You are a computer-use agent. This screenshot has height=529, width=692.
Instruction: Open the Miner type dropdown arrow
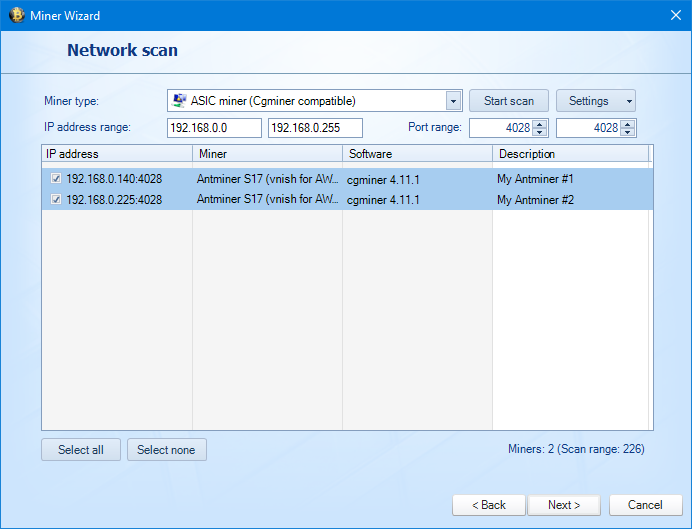tap(453, 101)
